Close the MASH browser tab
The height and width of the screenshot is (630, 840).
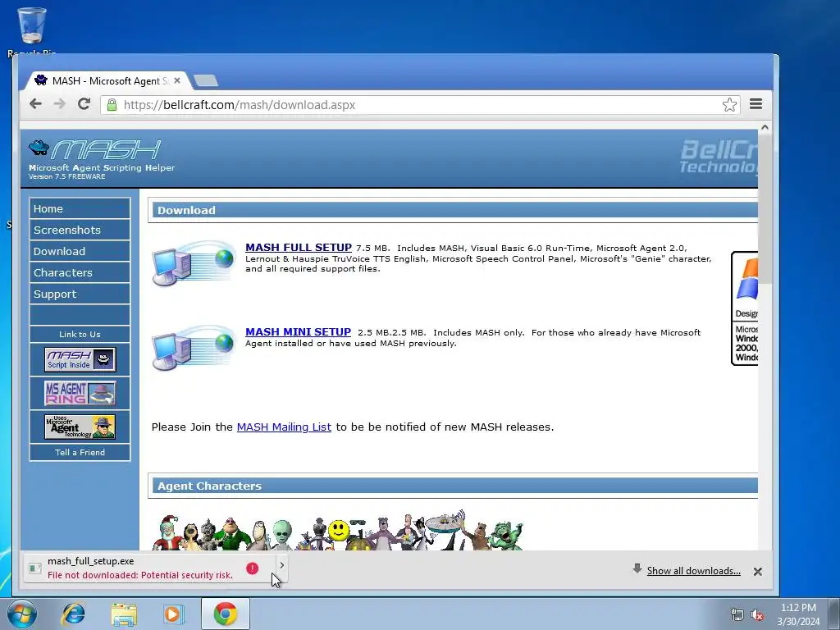[177, 80]
